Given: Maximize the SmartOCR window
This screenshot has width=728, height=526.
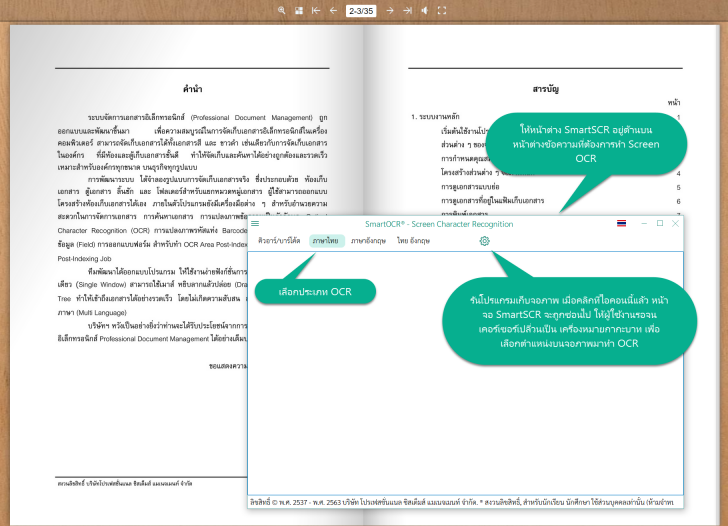Looking at the screenshot, I should tap(660, 224).
